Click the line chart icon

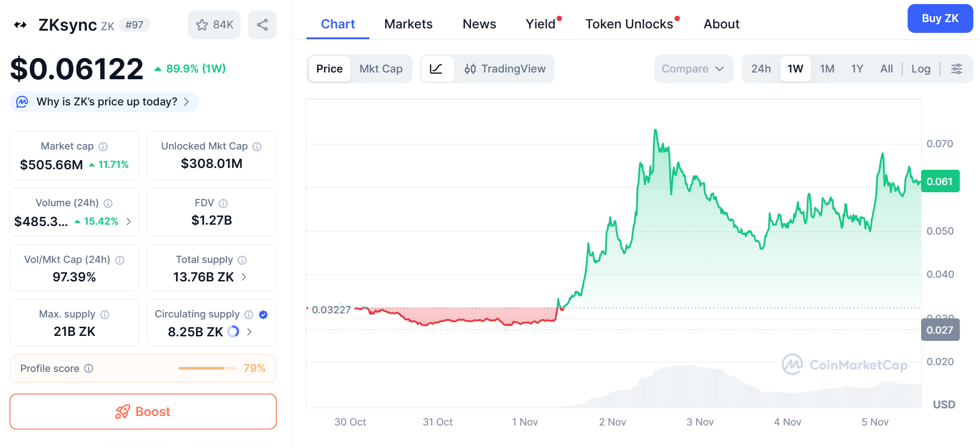(x=436, y=69)
